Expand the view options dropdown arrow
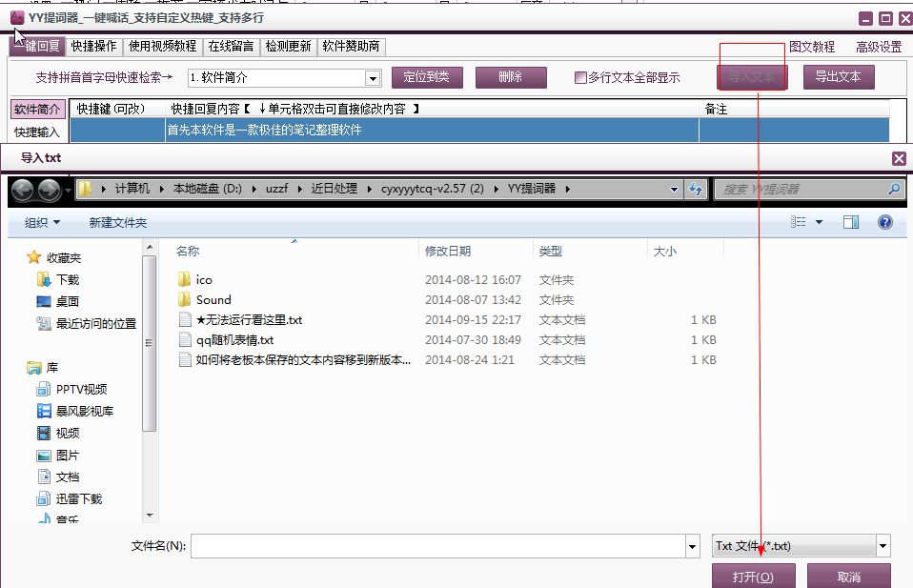Image resolution: width=913 pixels, height=588 pixels. click(819, 222)
